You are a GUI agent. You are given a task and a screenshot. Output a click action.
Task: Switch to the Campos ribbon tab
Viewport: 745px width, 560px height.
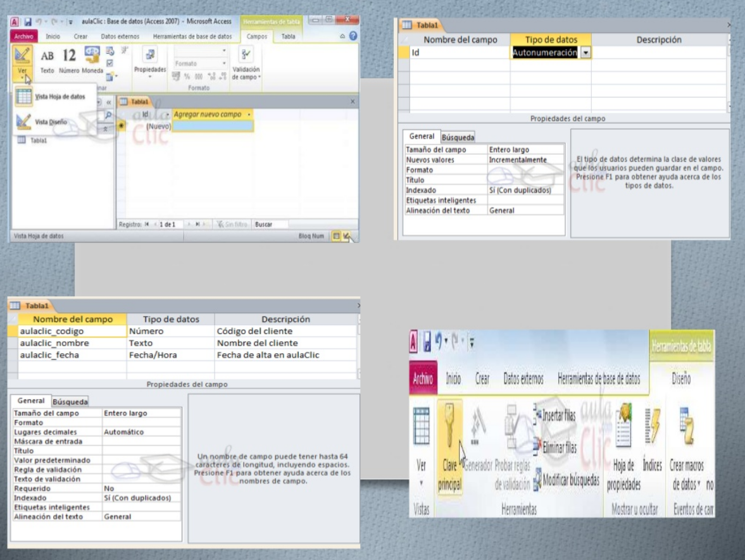256,37
